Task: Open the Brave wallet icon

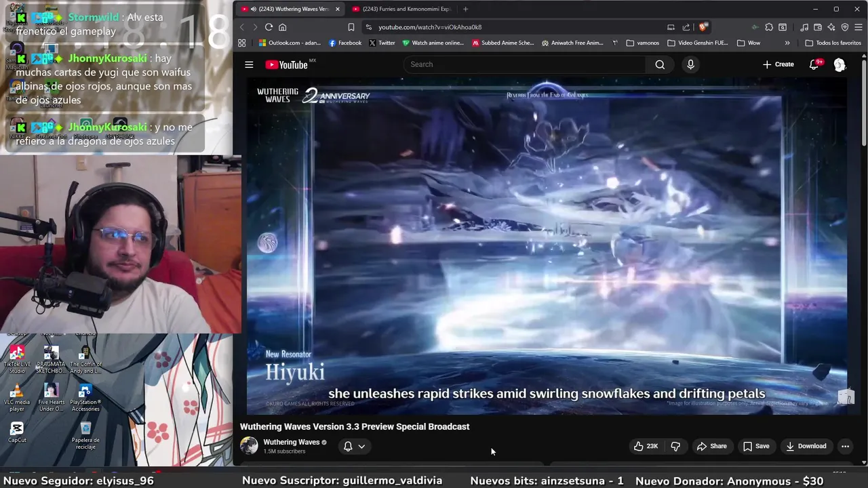Action: tap(818, 27)
